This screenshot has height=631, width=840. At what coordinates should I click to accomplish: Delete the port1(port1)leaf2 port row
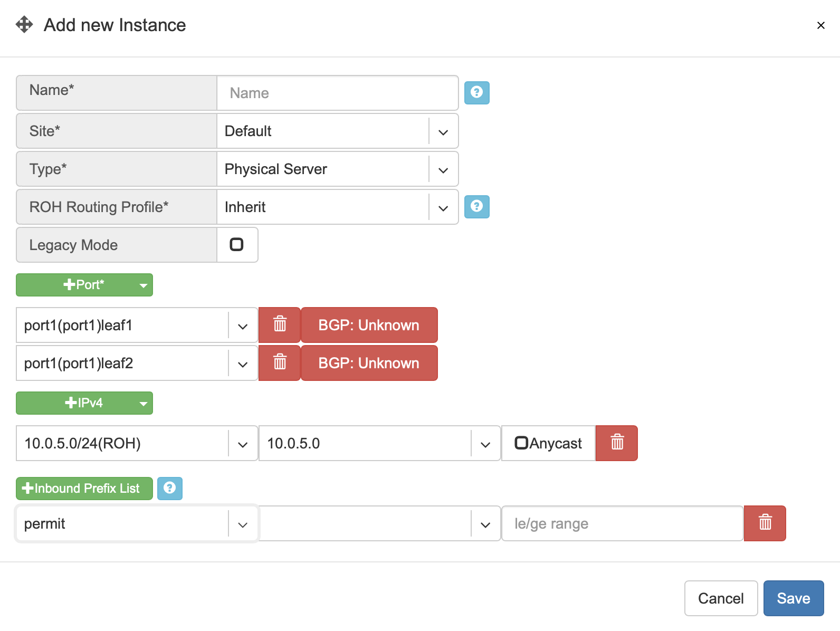tap(280, 363)
